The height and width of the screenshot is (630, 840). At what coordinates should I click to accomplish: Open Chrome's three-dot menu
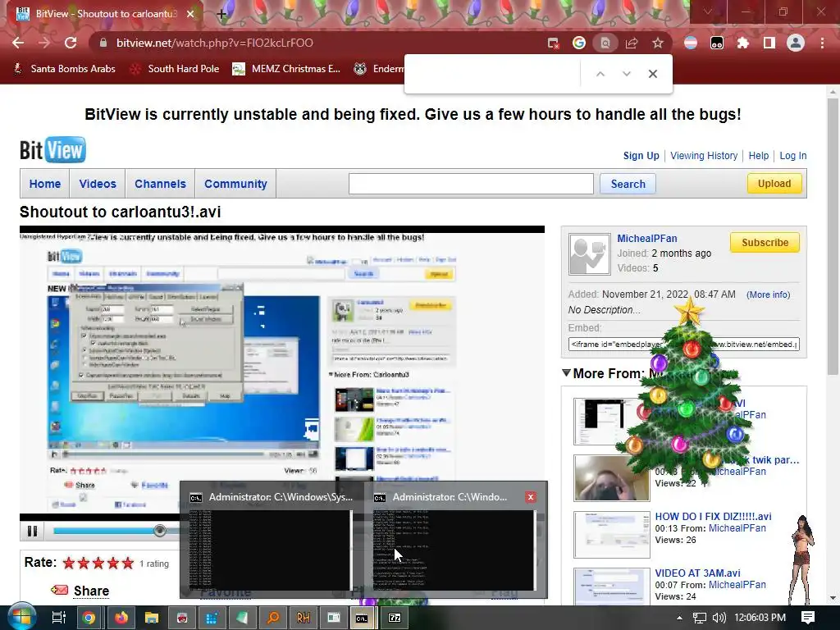822,43
